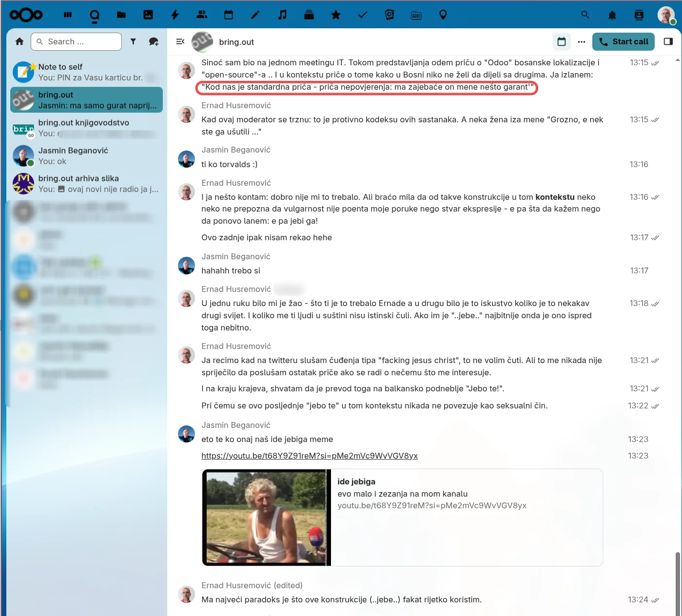
Task: Open unified search (magnifier, top right)
Action: click(x=585, y=15)
